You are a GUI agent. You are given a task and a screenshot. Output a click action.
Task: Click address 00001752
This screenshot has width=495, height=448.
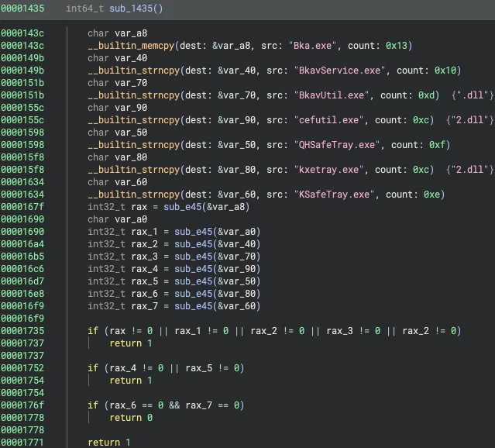(22, 368)
